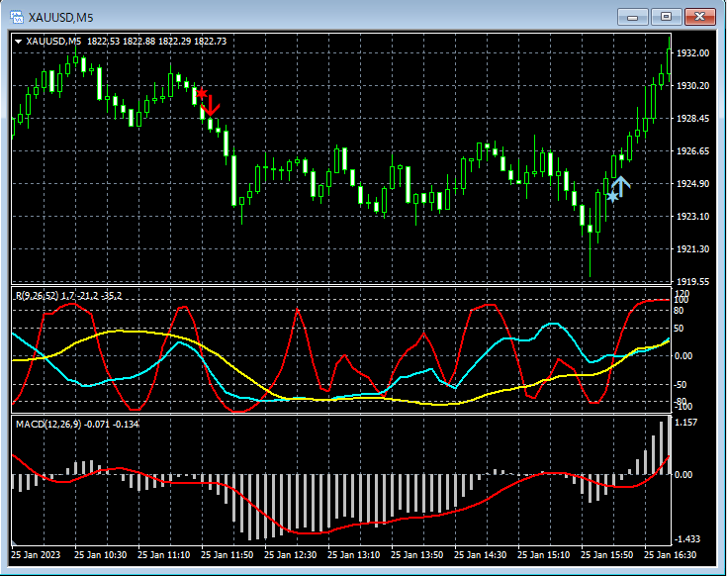Click the 25 Jan 12:30 time label
Image resolution: width=728 pixels, height=576 pixels.
[293, 555]
